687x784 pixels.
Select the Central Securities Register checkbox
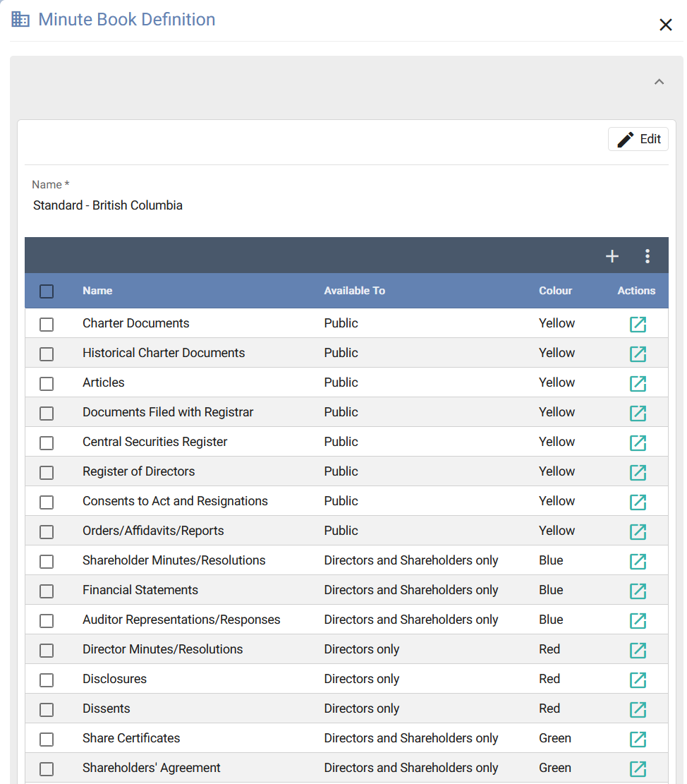click(47, 443)
